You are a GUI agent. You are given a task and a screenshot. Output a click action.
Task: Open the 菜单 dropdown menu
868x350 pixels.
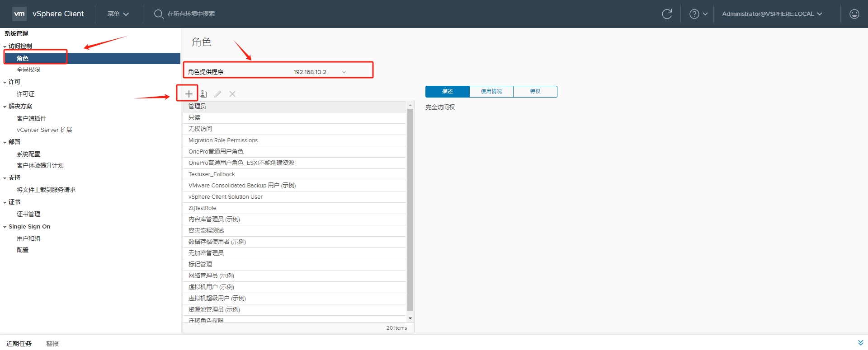pyautogui.click(x=118, y=14)
